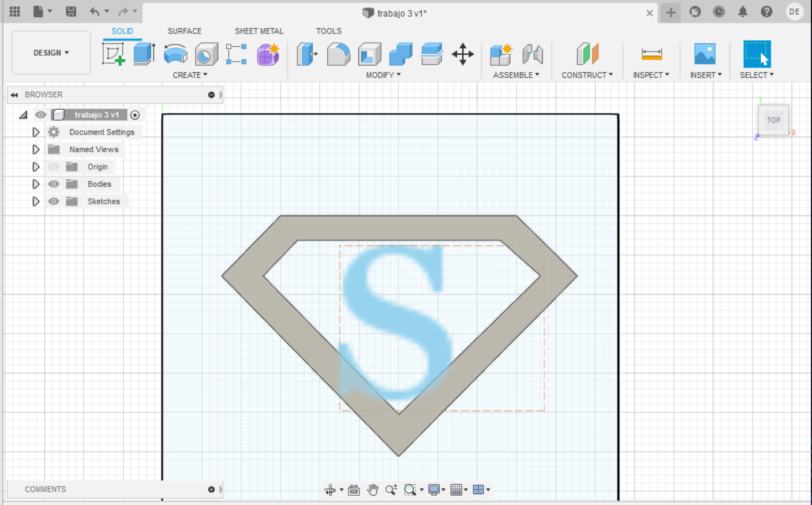
Task: Select the Extrude tool
Action: click(144, 54)
